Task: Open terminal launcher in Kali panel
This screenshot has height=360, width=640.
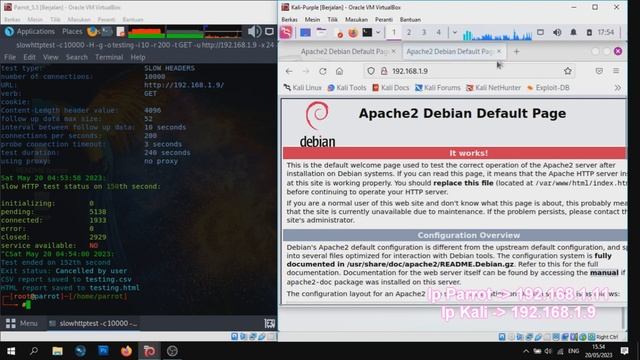Action: 367,32
